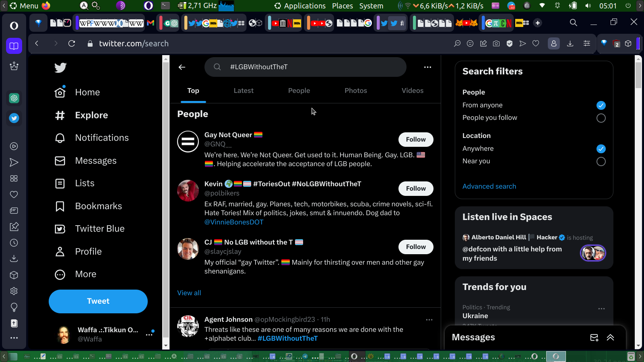Open Notifications in Twitter navigation
The width and height of the screenshot is (644, 362).
(91, 138)
